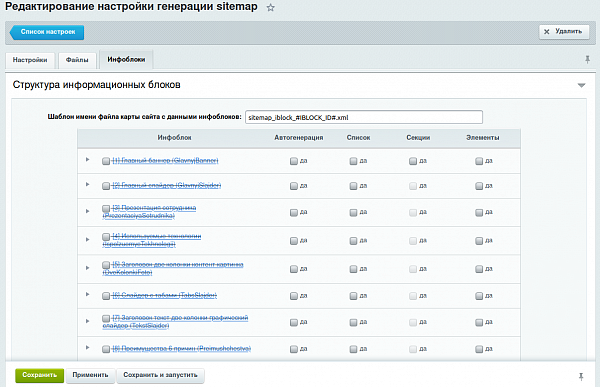Enable Секции for [1] GlavnyiBanner

[x=413, y=161]
